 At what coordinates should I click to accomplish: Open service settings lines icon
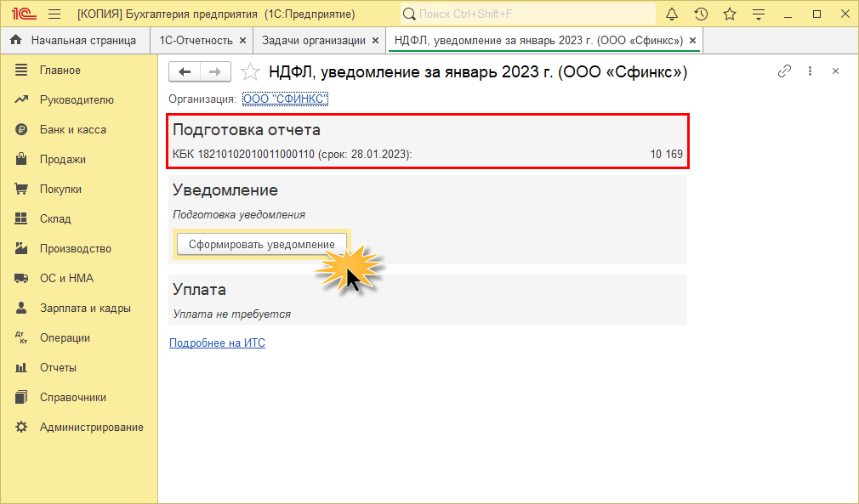coord(758,14)
